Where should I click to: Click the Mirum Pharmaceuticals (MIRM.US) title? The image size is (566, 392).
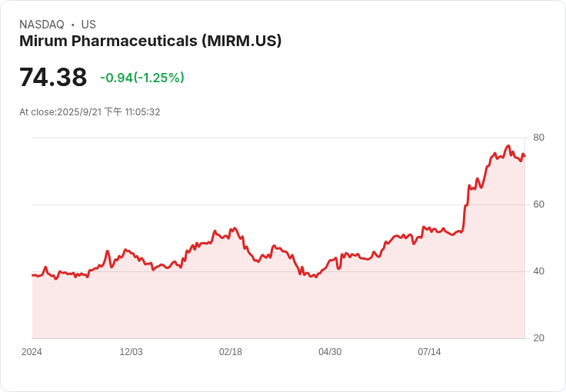tap(150, 41)
